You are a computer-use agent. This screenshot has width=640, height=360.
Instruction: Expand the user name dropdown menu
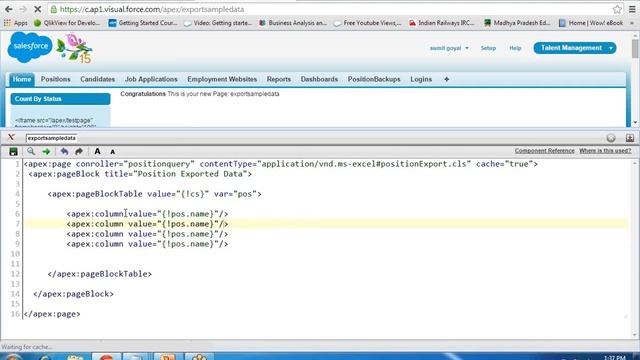point(449,48)
